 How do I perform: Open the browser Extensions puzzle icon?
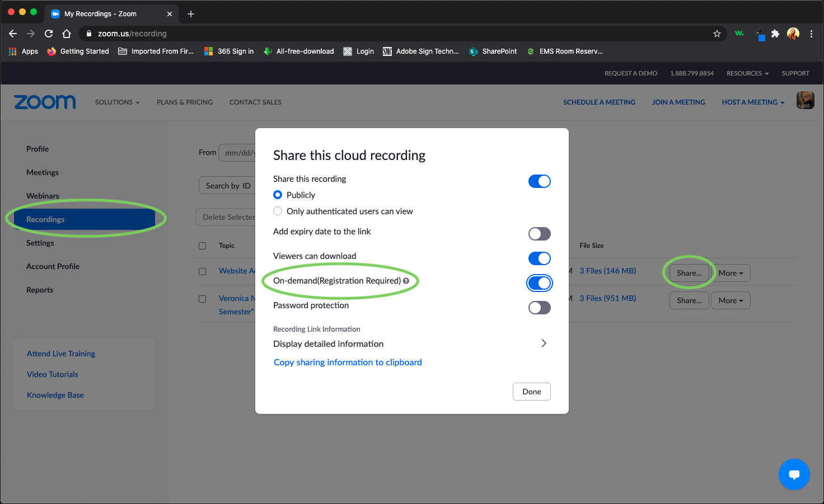coord(775,34)
